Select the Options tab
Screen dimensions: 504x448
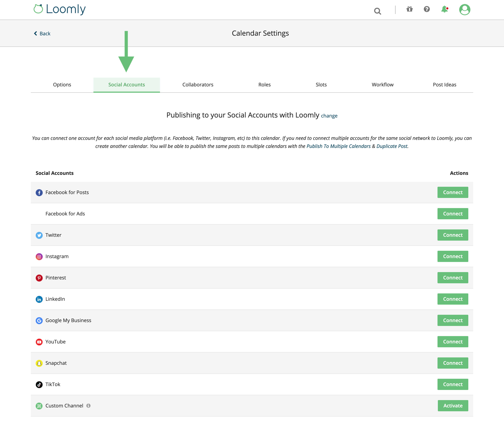point(62,84)
